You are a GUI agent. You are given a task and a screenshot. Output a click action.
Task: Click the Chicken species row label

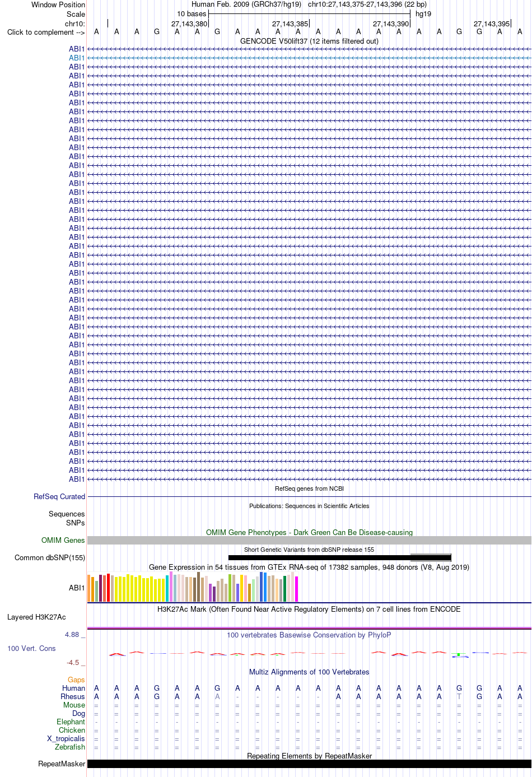tap(72, 730)
